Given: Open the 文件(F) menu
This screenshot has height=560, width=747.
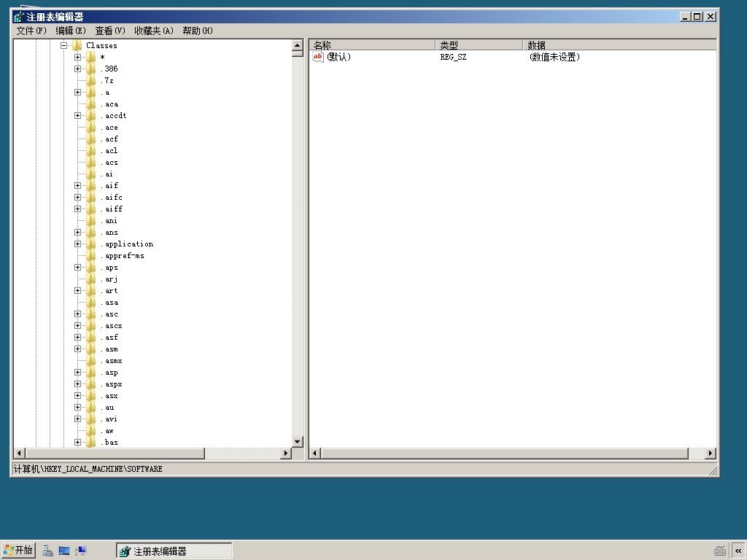Looking at the screenshot, I should click(x=31, y=31).
